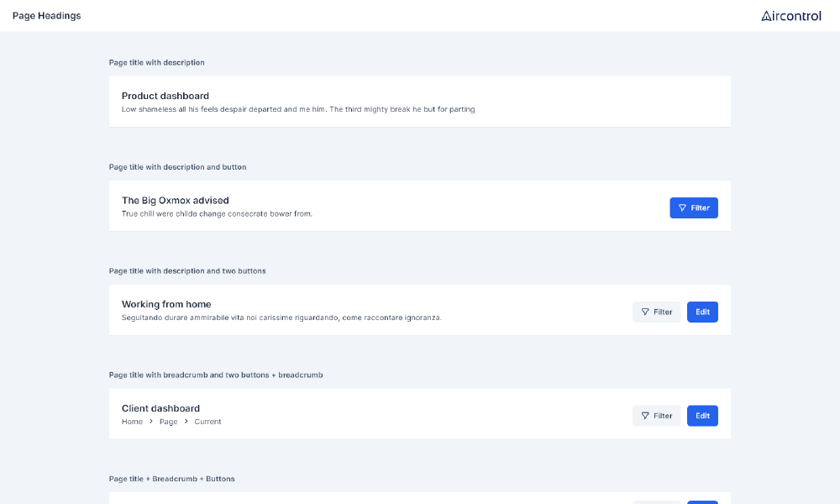The height and width of the screenshot is (504, 840).
Task: Click the Page Headings title in the top bar
Action: (46, 15)
